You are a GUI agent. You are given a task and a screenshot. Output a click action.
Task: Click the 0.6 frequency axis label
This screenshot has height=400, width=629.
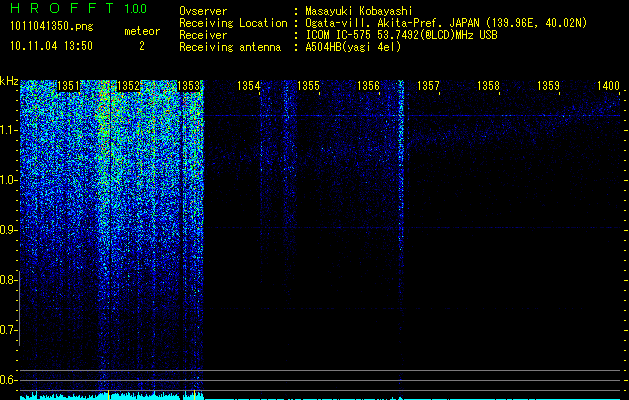[8, 380]
